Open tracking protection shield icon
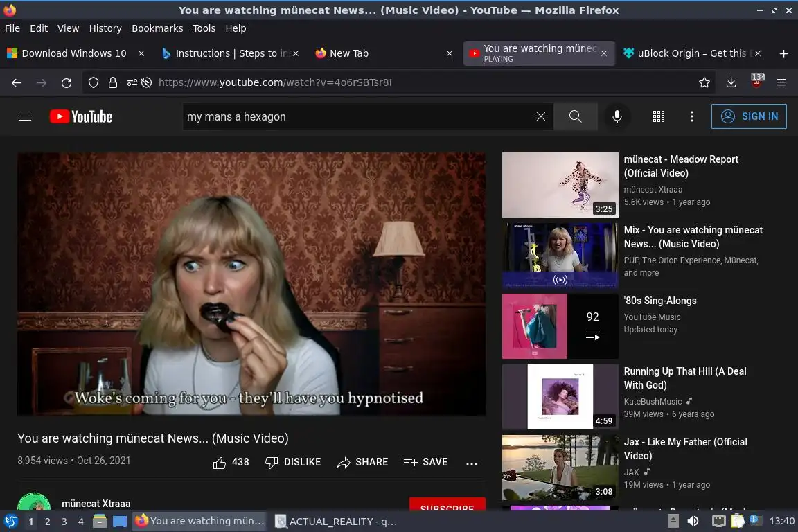798x532 pixels. 93,82
